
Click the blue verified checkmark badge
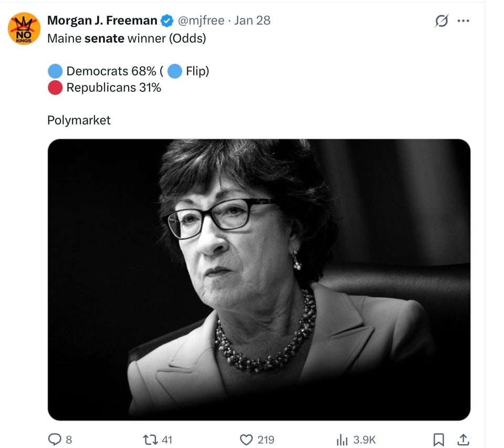(x=166, y=20)
